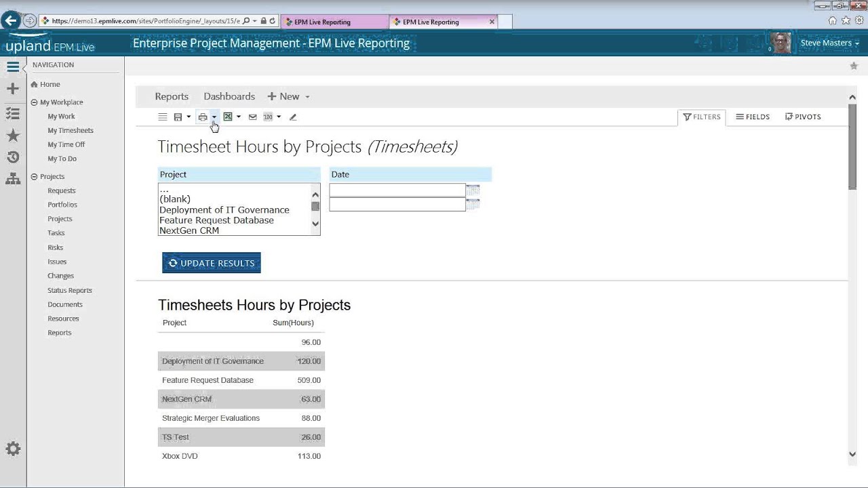This screenshot has height=488, width=868.
Task: Open the settings gear in left rail
Action: [x=13, y=449]
